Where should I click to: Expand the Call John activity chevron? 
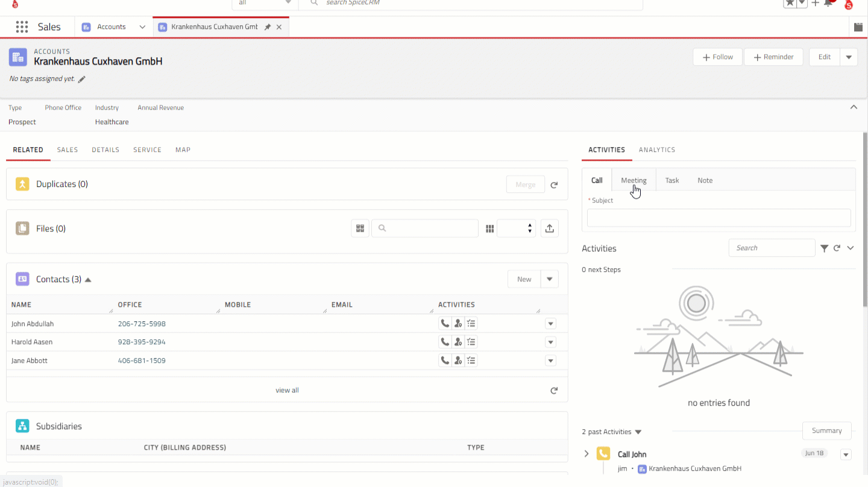(x=587, y=454)
